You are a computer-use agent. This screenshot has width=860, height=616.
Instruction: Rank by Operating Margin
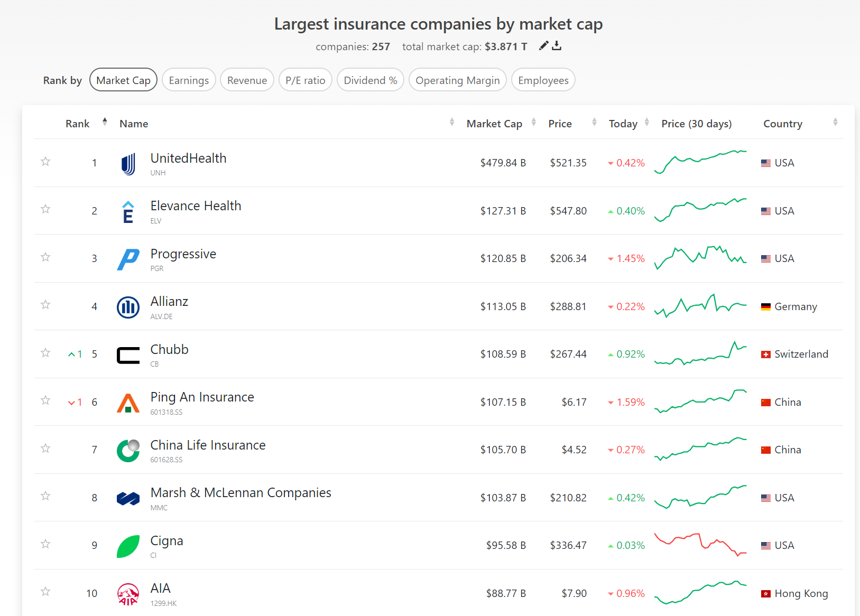click(457, 80)
